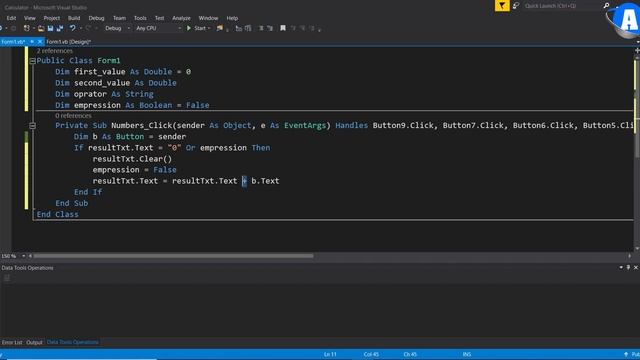Clear all bookmarks icon

pos(312,28)
